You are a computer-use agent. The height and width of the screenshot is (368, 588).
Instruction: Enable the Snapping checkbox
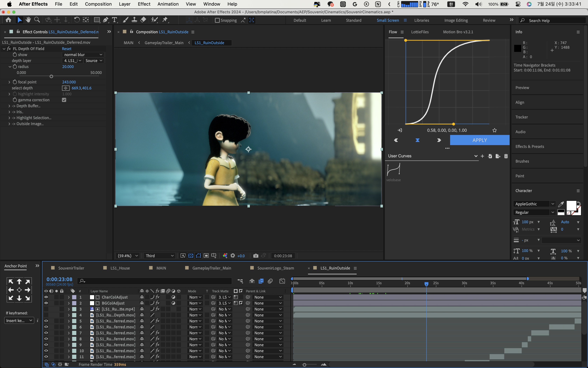217,21
